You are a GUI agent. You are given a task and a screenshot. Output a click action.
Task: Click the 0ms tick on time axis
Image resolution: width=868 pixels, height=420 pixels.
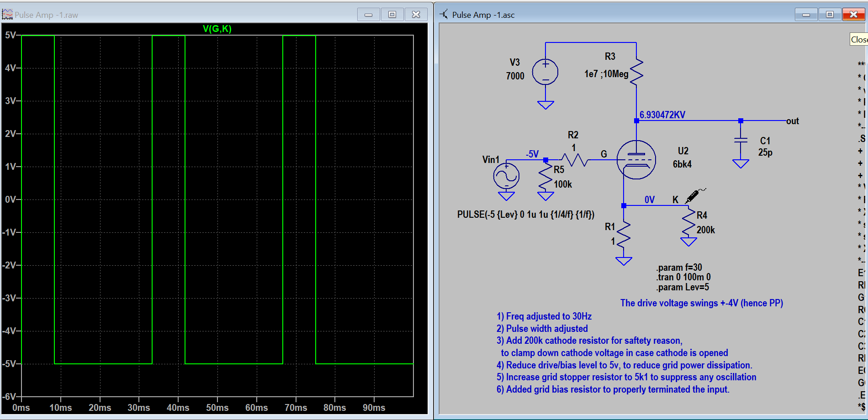(21, 408)
